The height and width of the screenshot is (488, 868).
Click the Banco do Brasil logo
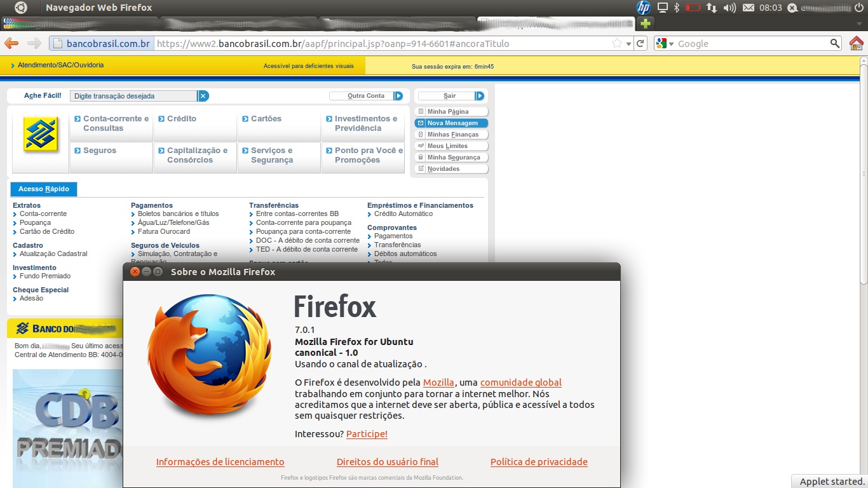(40, 133)
